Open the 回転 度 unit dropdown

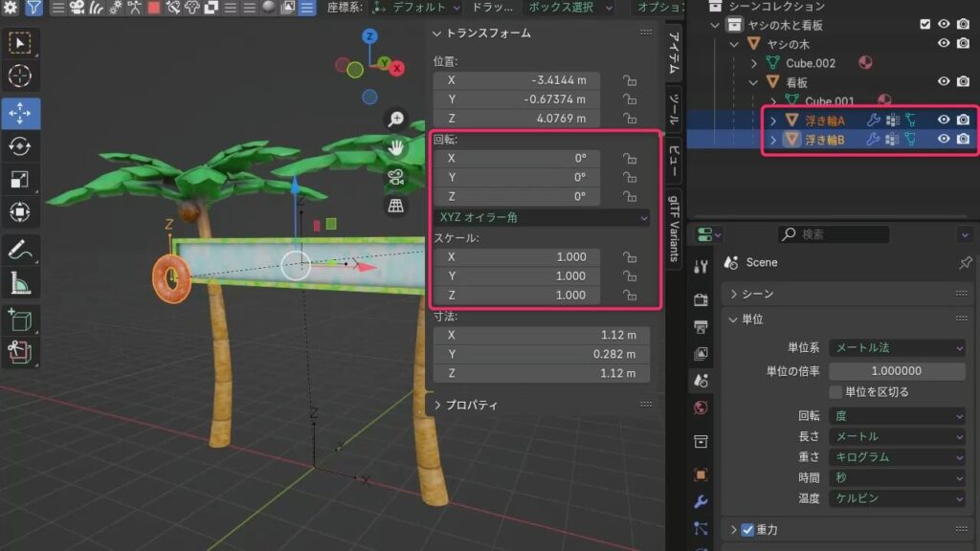898,416
